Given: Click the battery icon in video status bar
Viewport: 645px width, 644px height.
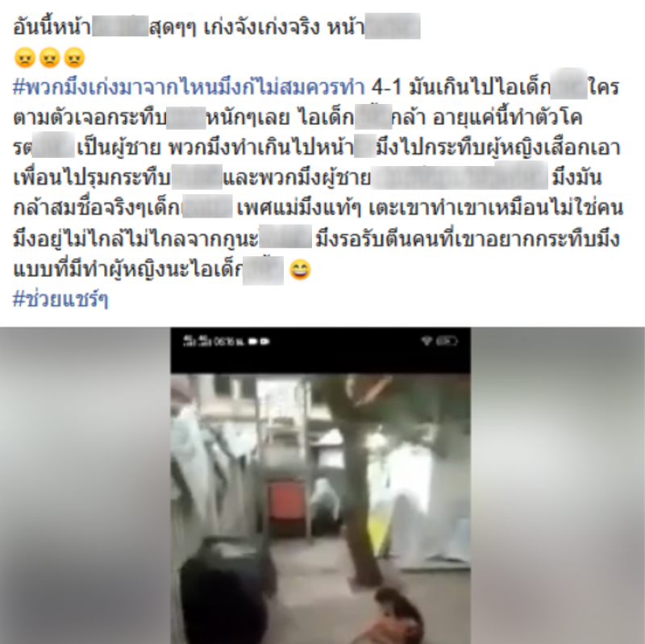Looking at the screenshot, I should (447, 340).
